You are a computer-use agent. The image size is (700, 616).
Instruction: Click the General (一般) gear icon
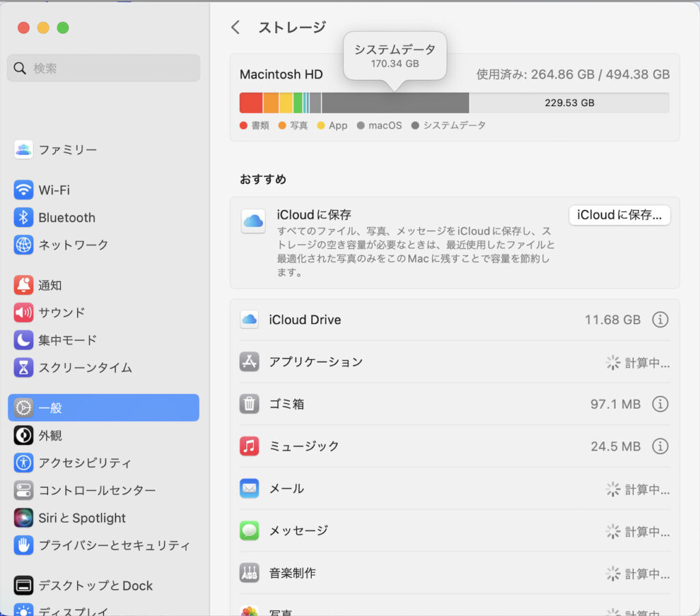(23, 407)
